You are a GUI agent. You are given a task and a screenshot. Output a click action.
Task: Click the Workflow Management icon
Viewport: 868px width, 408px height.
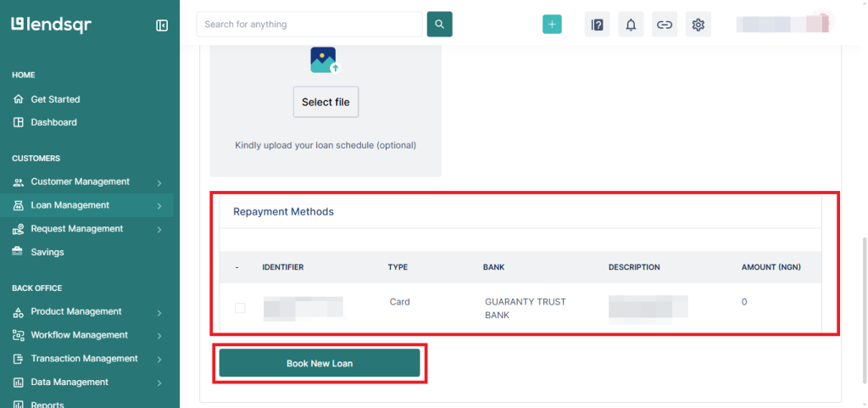tap(19, 335)
